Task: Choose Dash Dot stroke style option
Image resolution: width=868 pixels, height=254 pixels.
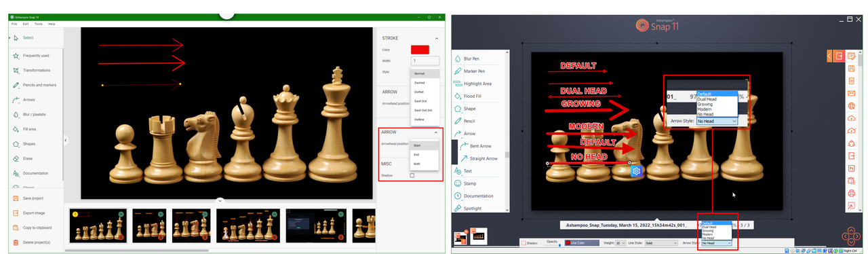Action: point(425,101)
